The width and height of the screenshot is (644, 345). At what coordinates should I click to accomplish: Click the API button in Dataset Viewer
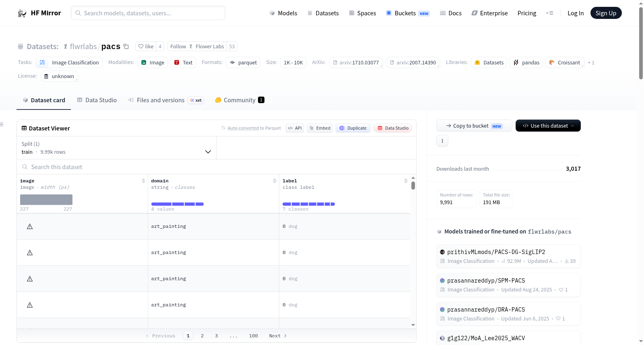point(295,128)
